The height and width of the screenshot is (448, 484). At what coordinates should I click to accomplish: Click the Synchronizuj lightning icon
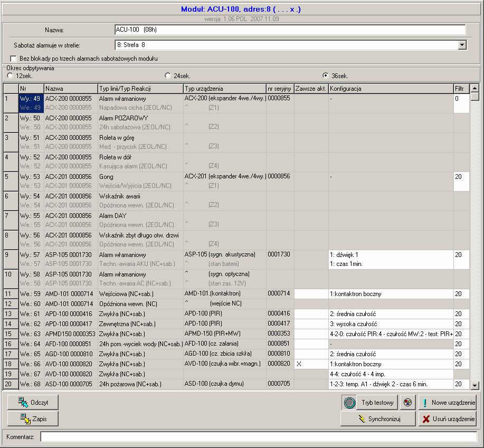click(x=362, y=418)
